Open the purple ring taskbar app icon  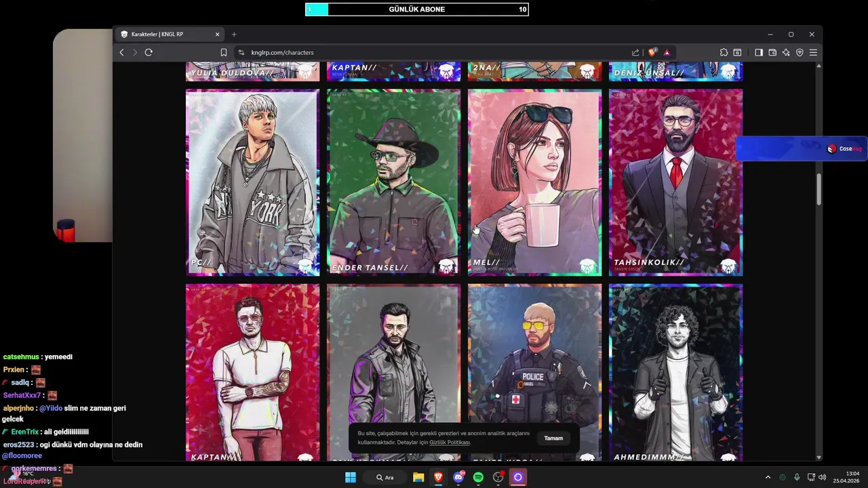(x=518, y=477)
